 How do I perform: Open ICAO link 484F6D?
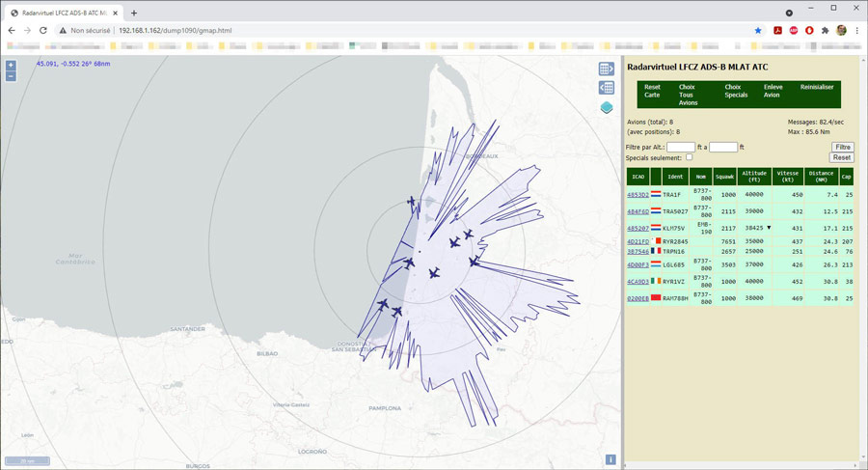[x=637, y=211]
